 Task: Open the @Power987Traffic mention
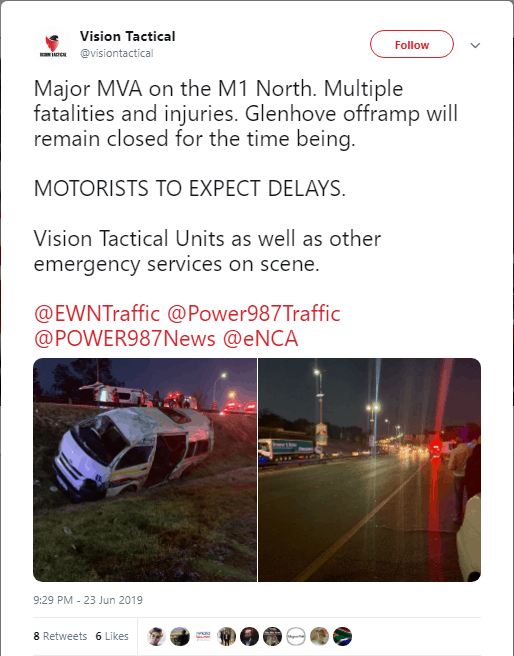coord(254,314)
